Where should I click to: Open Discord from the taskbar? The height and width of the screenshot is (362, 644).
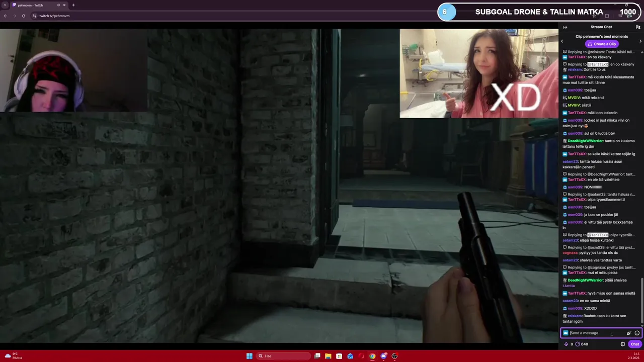(383, 356)
